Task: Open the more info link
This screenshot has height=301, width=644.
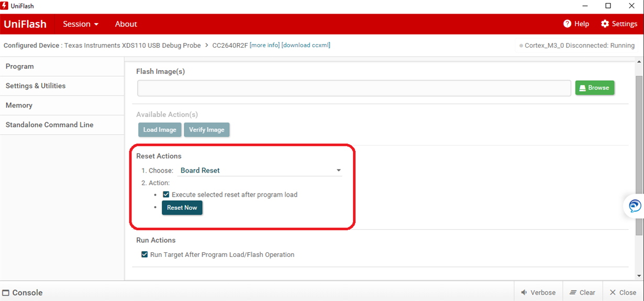Action: click(265, 45)
